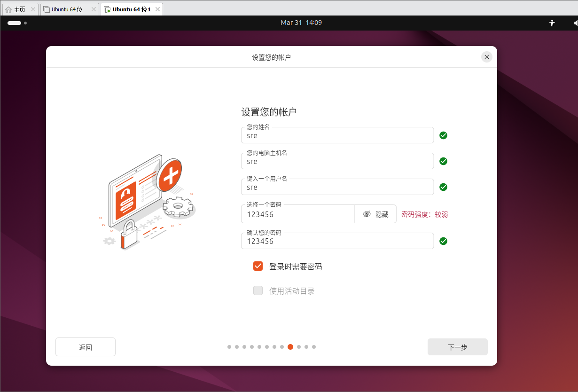
Task: Click into the 选择一个密码 input field
Action: [x=297, y=214]
